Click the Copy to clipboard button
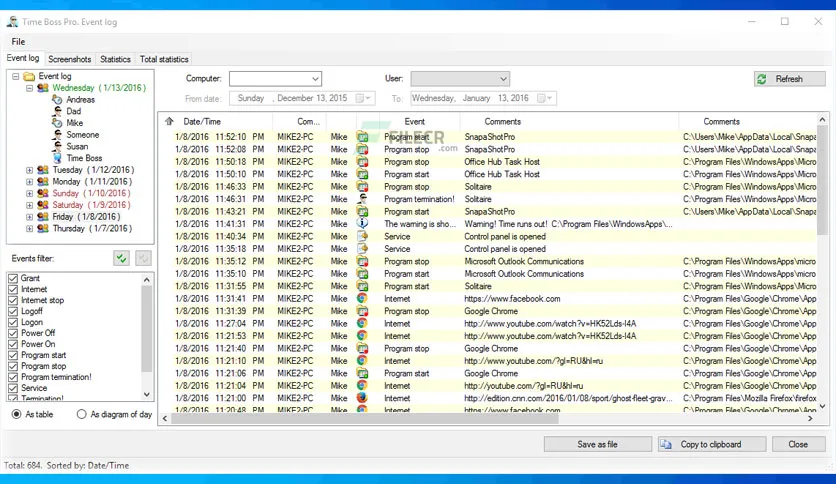Screen dimensions: 836x484 click(x=712, y=444)
